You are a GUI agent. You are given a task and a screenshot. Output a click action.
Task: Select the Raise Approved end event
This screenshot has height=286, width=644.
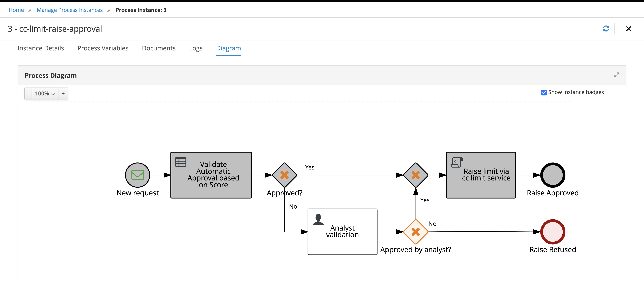point(553,175)
